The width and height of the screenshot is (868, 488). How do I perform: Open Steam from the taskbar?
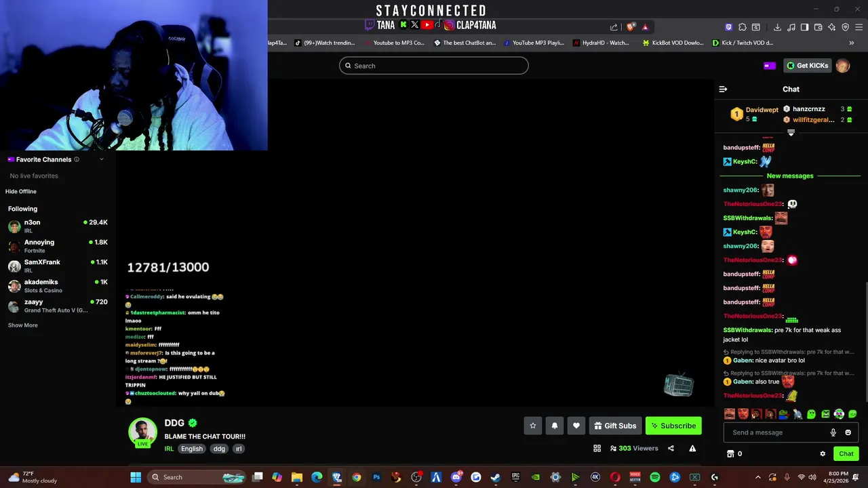[496, 477]
